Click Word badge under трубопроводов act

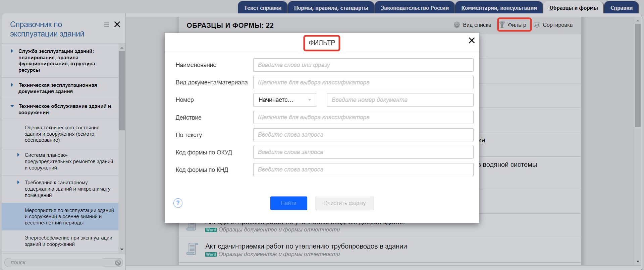pos(211,254)
